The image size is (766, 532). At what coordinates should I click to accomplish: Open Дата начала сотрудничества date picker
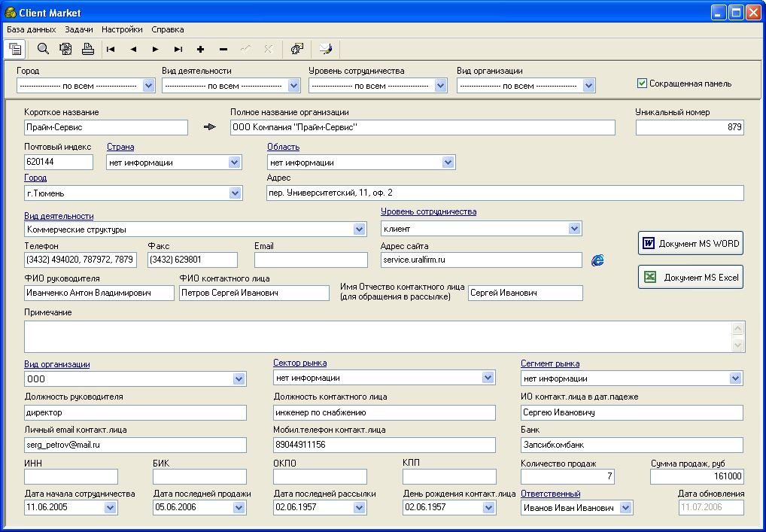click(x=111, y=508)
